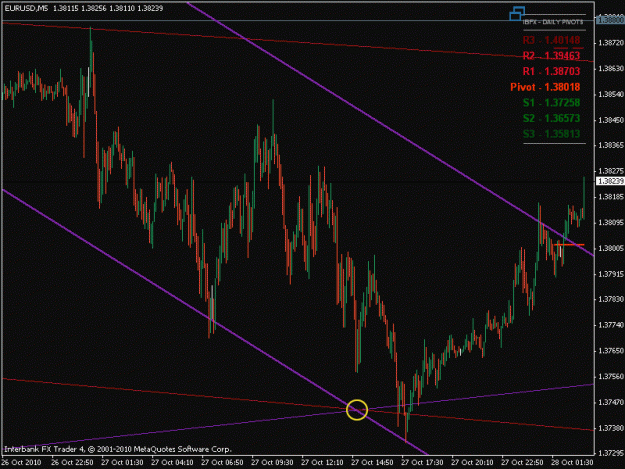This screenshot has width=625, height=469.
Task: Click price scale value 1.38185
Action: click(611, 197)
